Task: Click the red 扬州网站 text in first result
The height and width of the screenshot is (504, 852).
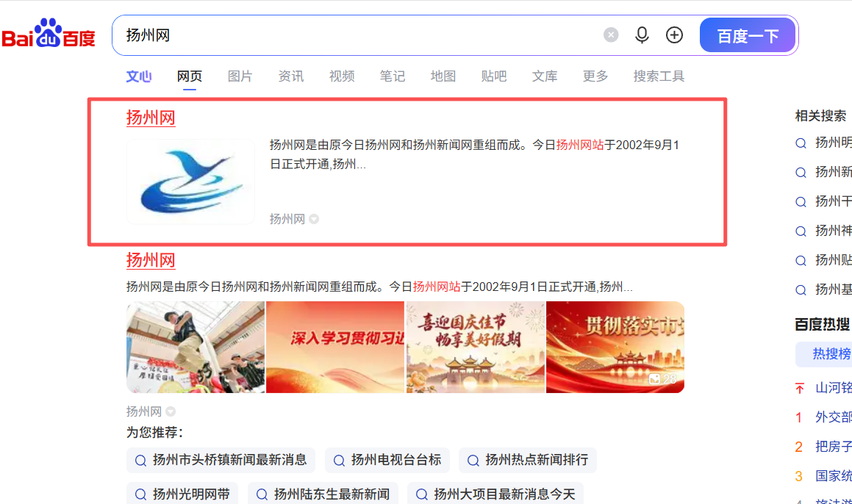Action: 580,145
